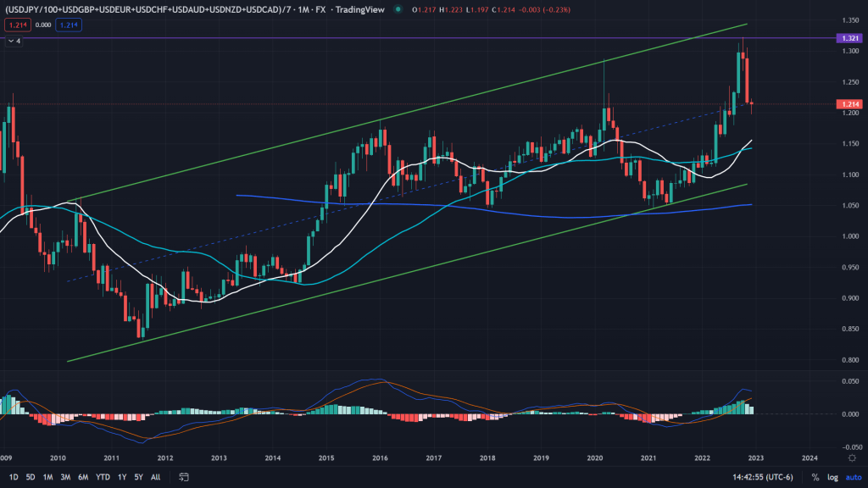Toggle percent scale mode
This screenshot has height=488, width=868.
tap(815, 477)
